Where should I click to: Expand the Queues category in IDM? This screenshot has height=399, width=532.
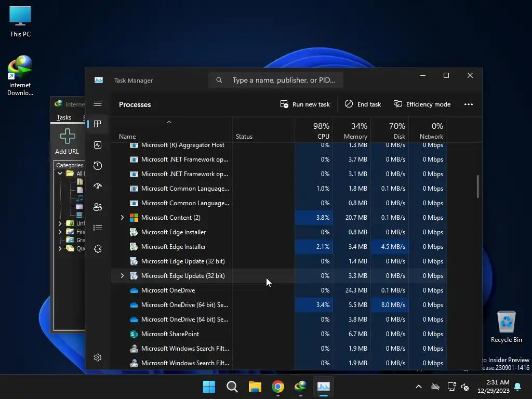point(60,248)
